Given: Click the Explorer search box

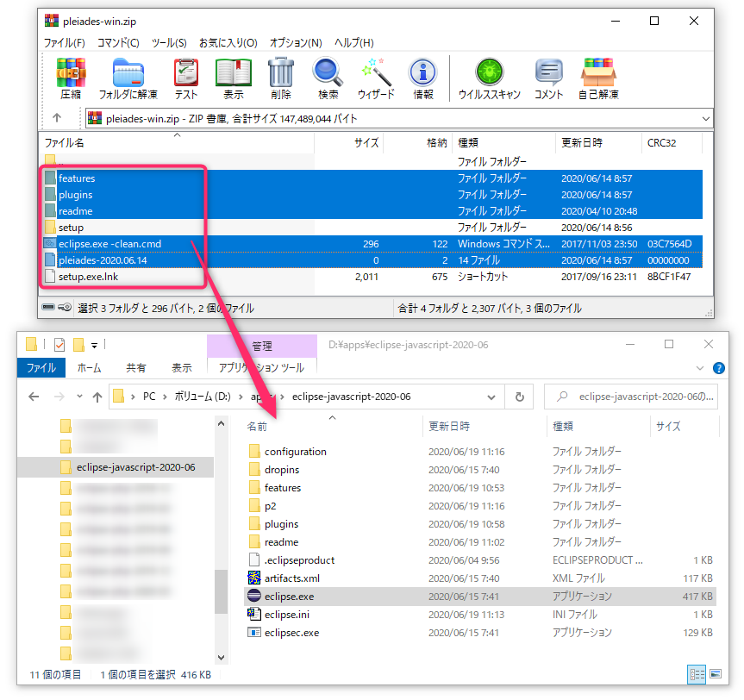Looking at the screenshot, I should [631, 397].
